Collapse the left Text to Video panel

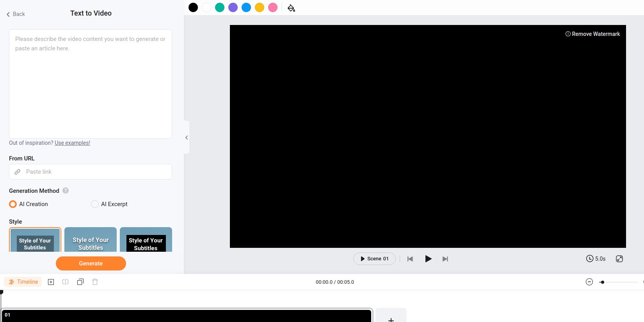point(187,137)
